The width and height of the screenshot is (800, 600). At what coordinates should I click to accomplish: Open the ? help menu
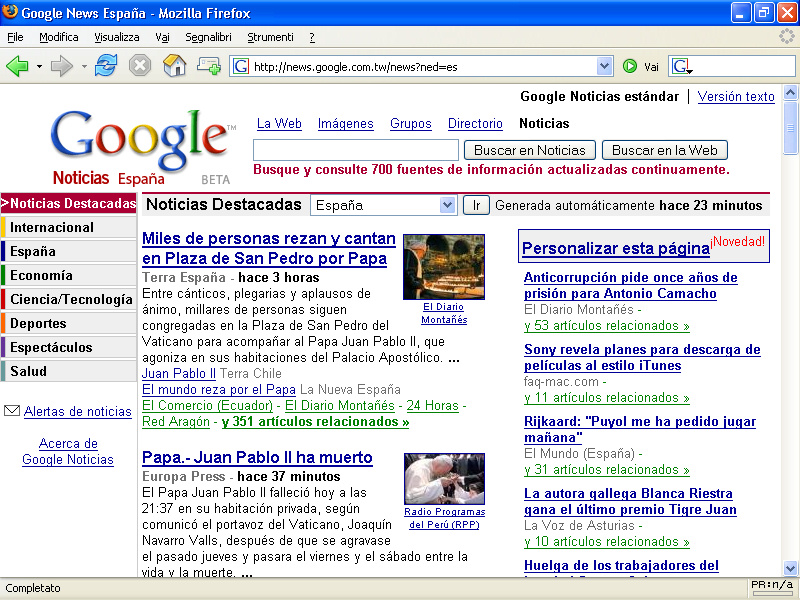pos(312,37)
